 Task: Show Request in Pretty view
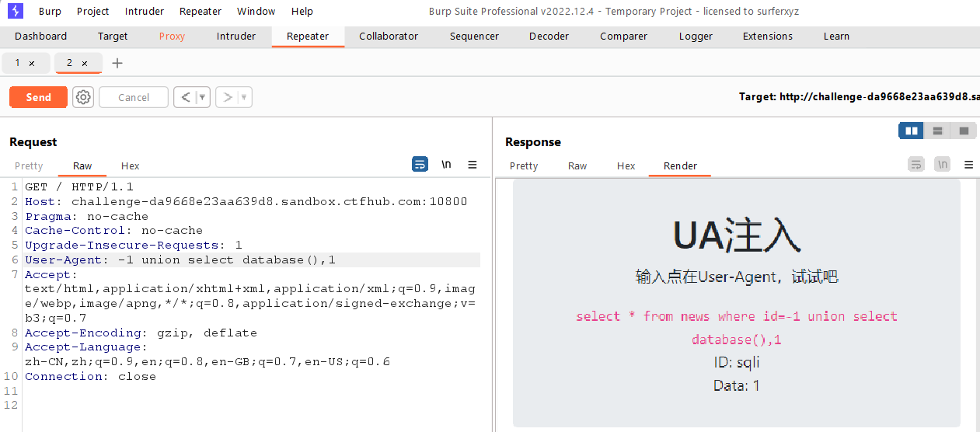pyautogui.click(x=29, y=165)
